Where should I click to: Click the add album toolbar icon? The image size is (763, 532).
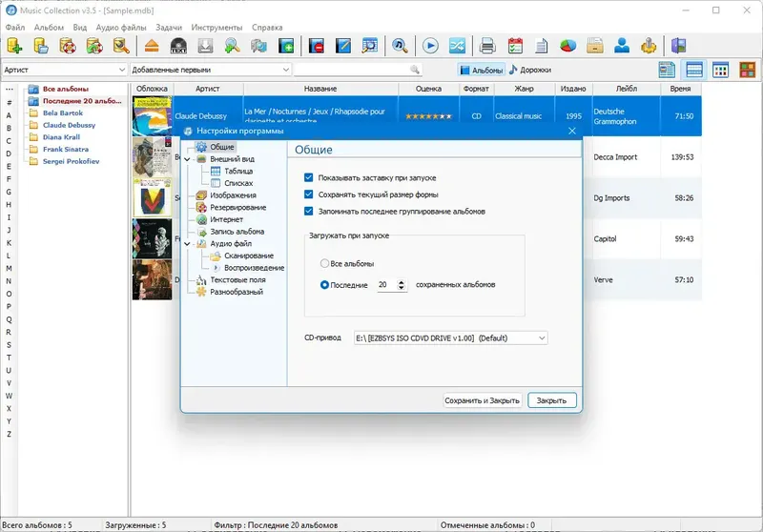point(286,46)
